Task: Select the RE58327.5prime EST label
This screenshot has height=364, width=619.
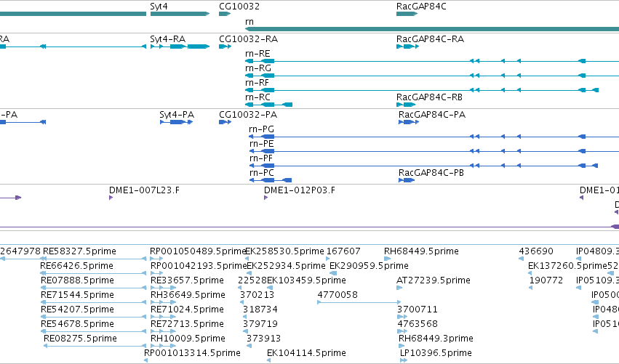Action: (x=79, y=251)
